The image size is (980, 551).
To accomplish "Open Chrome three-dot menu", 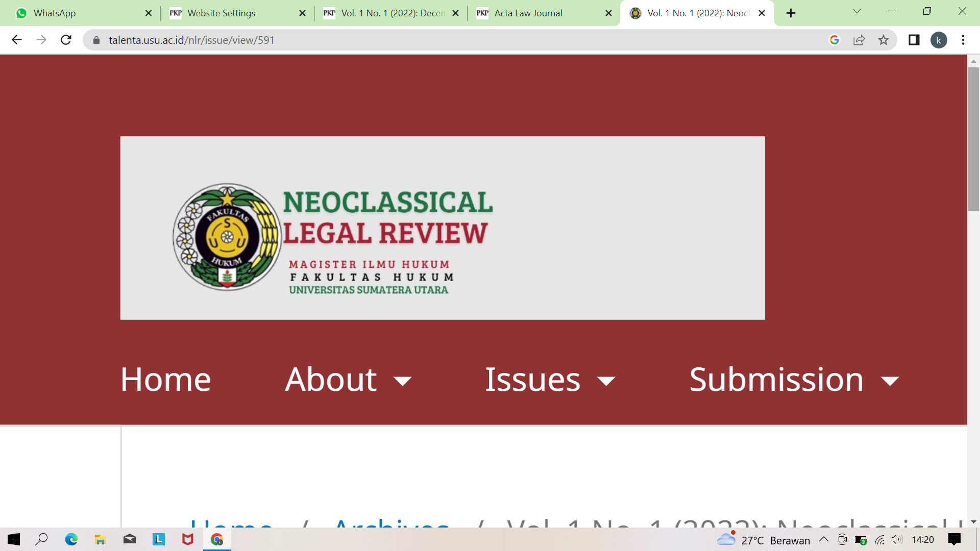I will [x=963, y=40].
